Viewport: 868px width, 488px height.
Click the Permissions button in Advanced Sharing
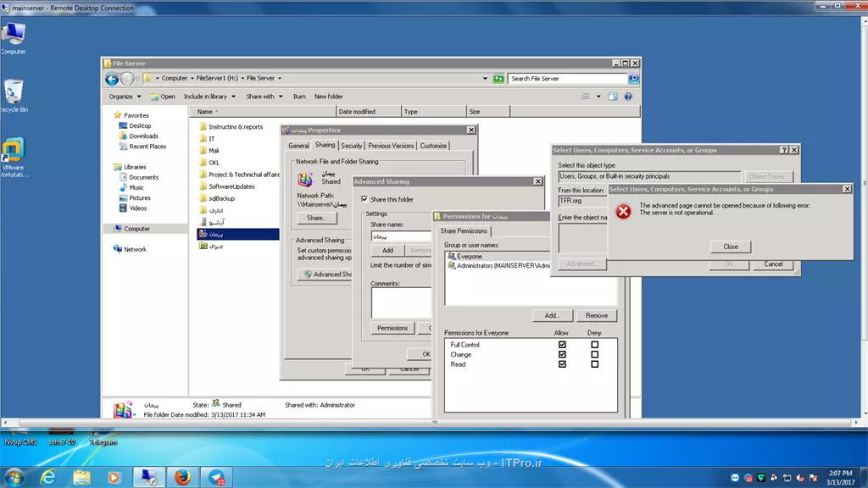click(392, 328)
